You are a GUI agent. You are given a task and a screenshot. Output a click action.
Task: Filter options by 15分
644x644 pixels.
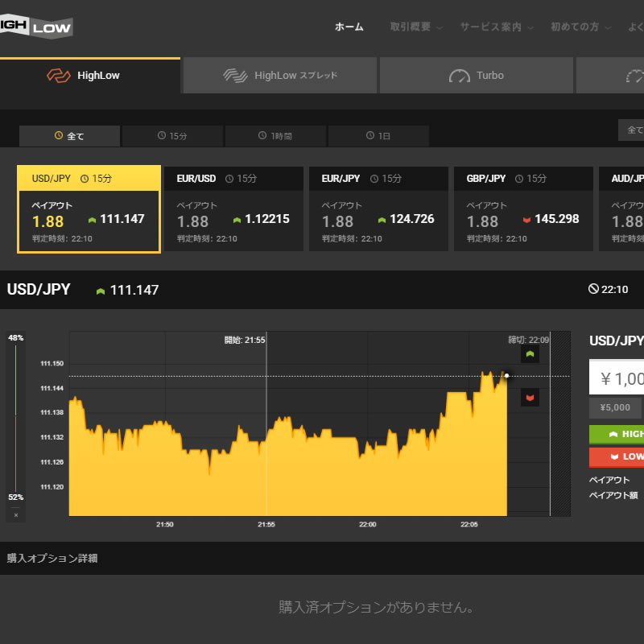[172, 136]
